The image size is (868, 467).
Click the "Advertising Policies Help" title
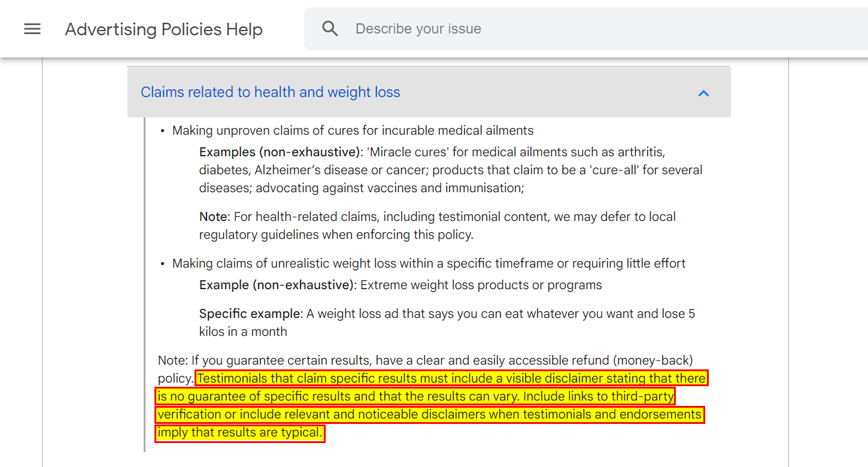[163, 29]
